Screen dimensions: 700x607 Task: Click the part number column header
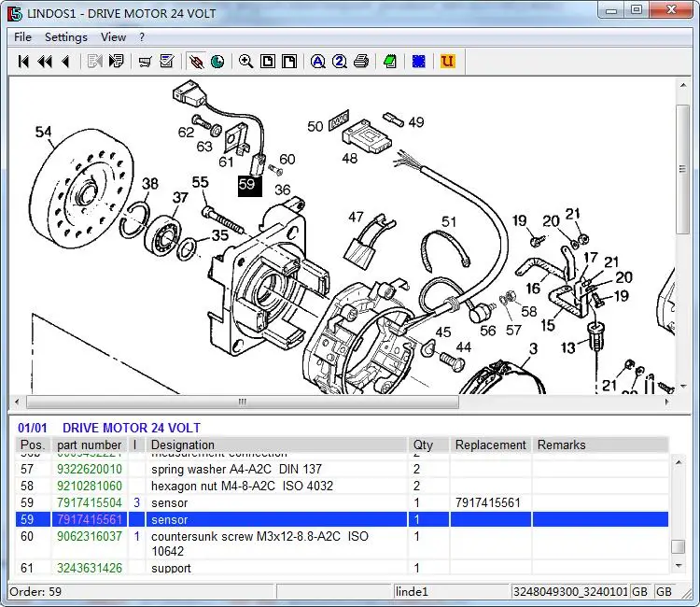pos(90,445)
